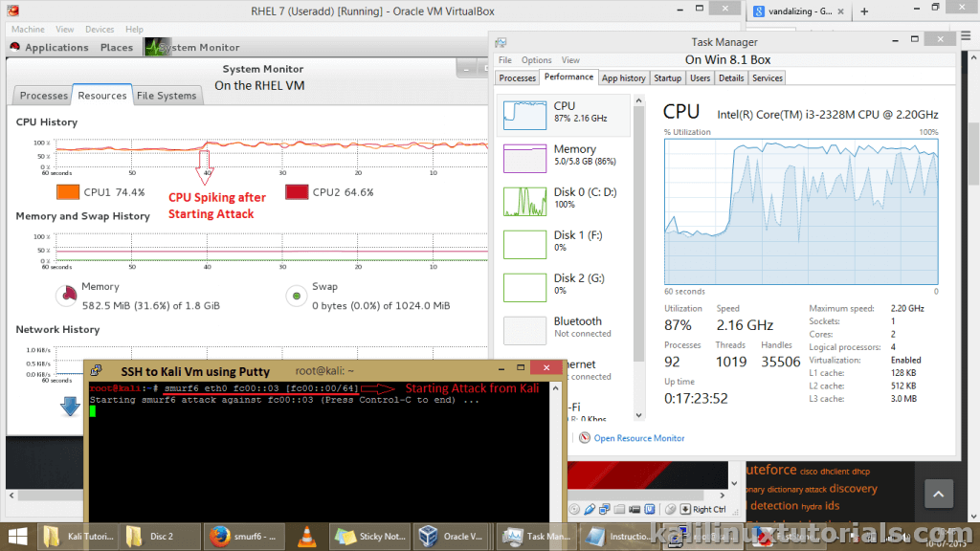This screenshot has width=980, height=551.
Task: Click the CPU1 orange color swatch
Action: [x=68, y=192]
